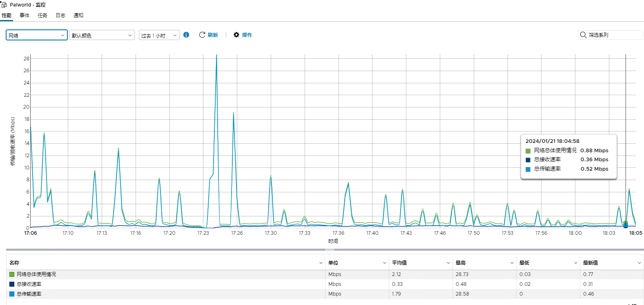Click the 0.33 average value cell
644x305 pixels.
(397, 284)
